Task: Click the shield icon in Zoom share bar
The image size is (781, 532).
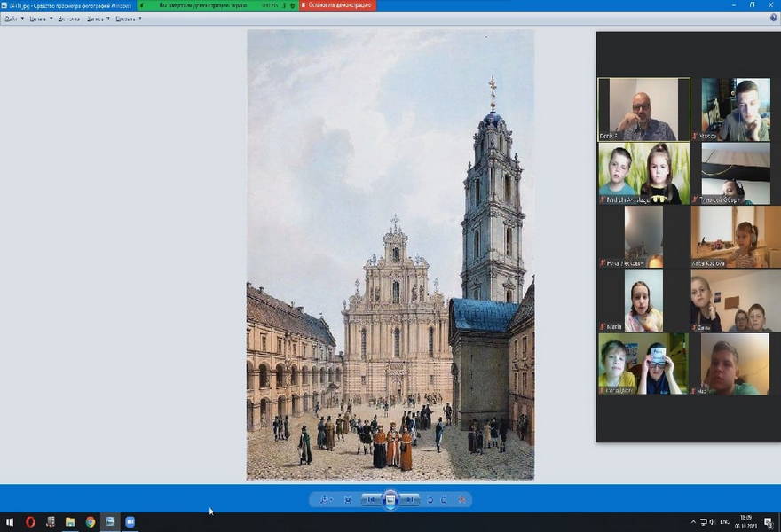Action: click(292, 5)
